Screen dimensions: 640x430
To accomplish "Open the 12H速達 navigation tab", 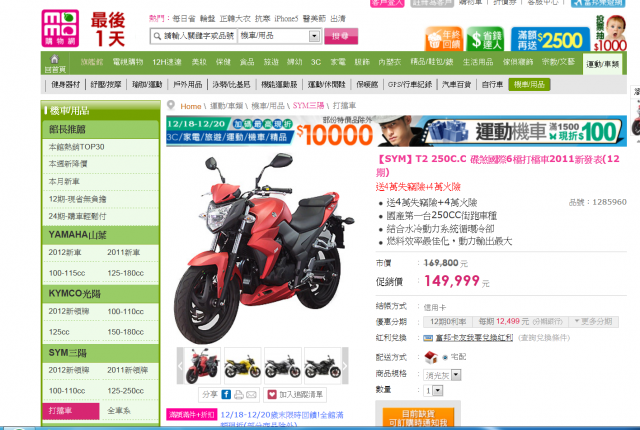I will [167, 62].
